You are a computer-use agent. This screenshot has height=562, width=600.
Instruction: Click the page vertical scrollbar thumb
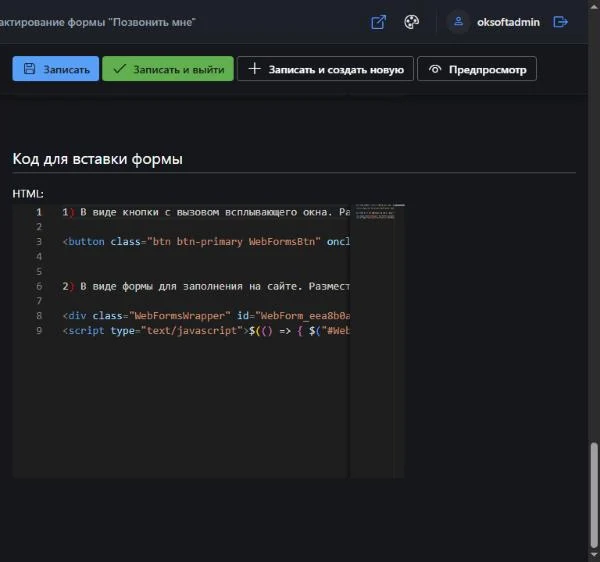tap(593, 495)
